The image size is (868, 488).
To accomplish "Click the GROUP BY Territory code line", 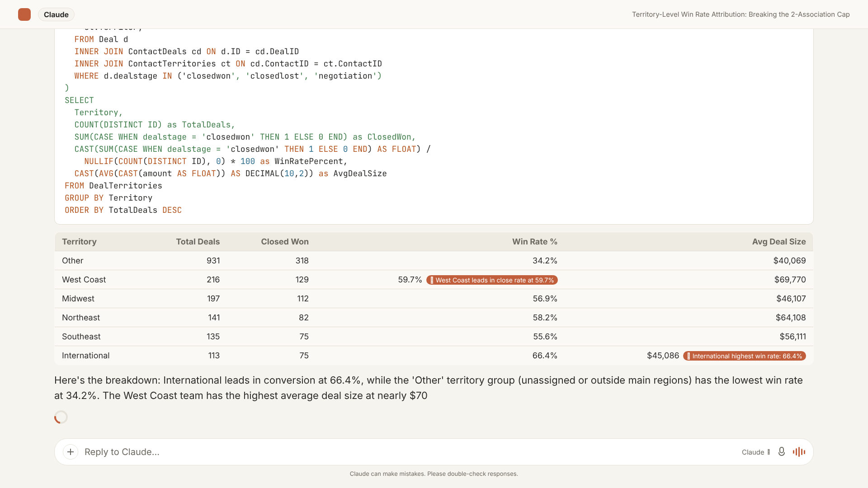I will 108,198.
